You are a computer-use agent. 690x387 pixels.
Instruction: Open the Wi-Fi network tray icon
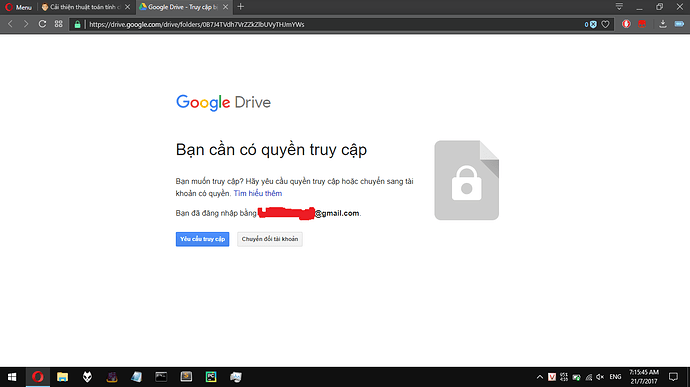tap(588, 377)
